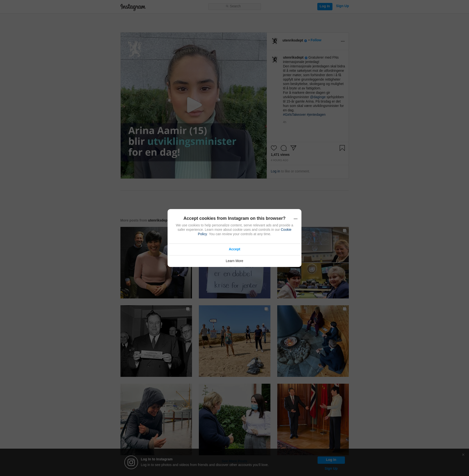
Task: Open the utenriksdept profile avatar in post header
Action: 275,41
